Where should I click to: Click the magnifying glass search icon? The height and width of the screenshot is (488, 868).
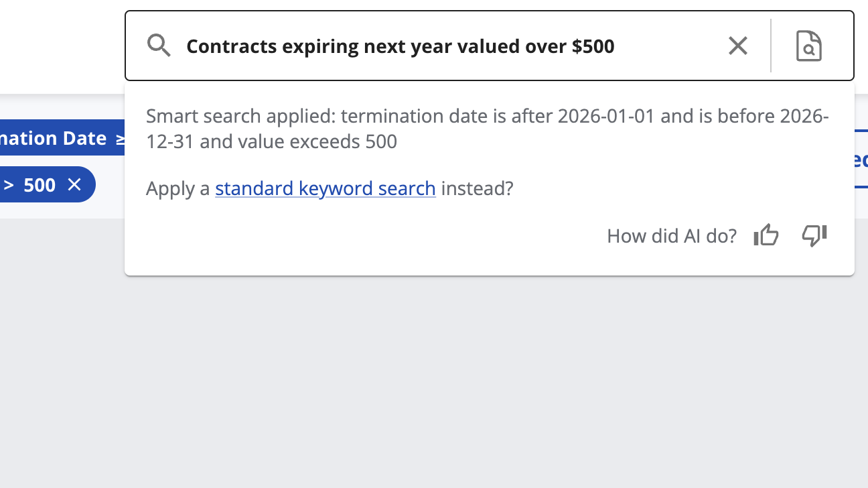[159, 46]
